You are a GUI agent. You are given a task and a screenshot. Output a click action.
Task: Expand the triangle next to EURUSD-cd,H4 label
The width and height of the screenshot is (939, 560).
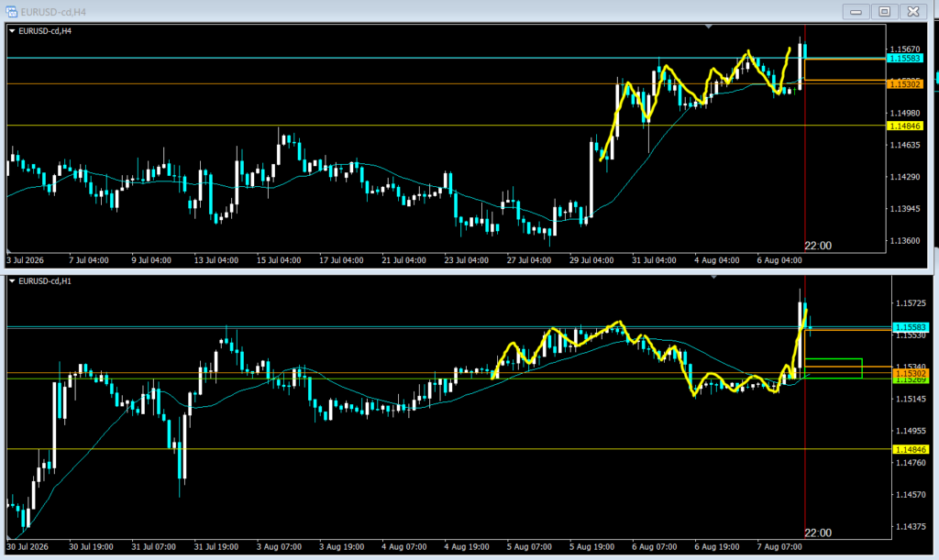(x=12, y=31)
